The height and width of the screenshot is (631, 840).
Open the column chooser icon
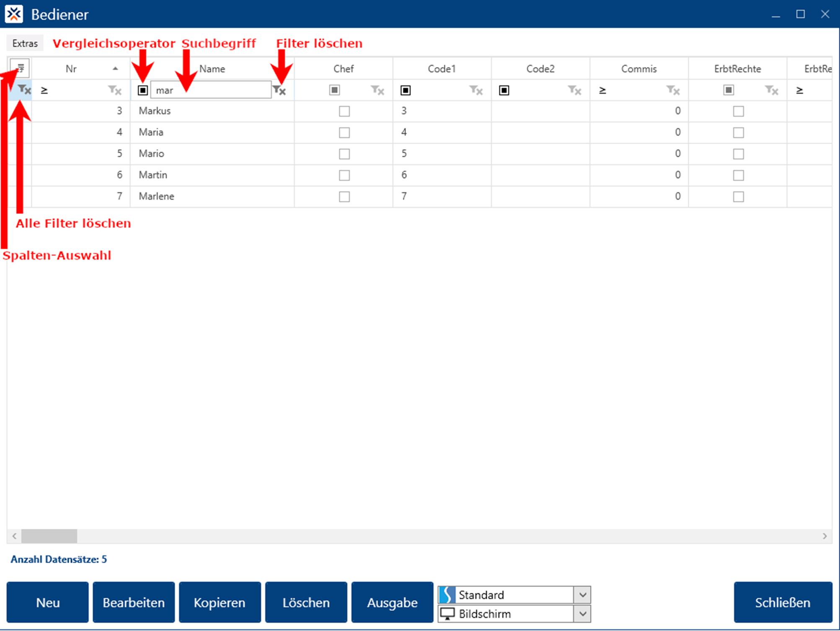pos(20,68)
